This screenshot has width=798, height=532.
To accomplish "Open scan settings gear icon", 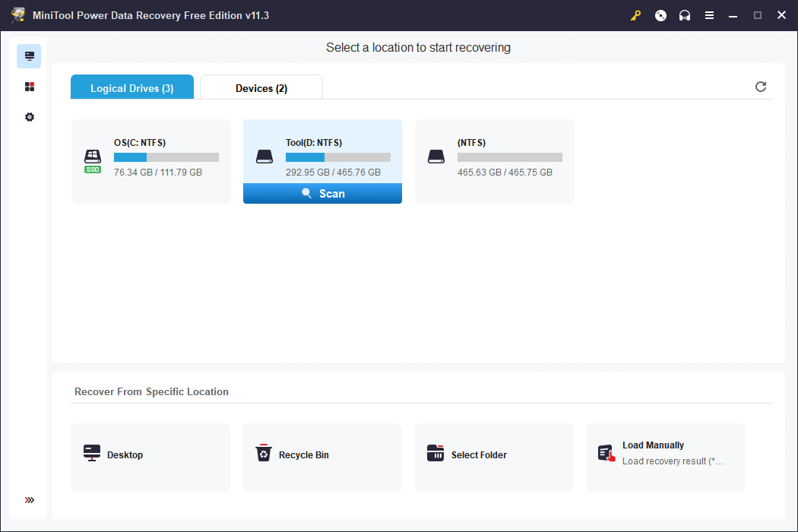I will tap(30, 117).
